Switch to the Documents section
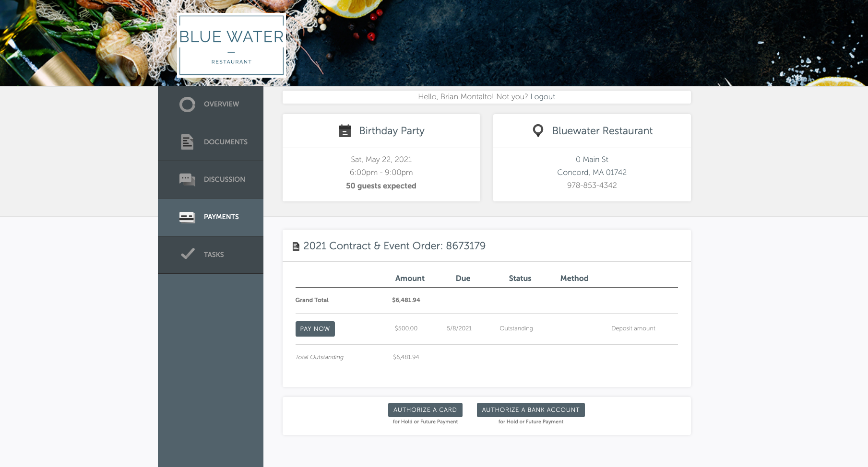 (x=226, y=142)
